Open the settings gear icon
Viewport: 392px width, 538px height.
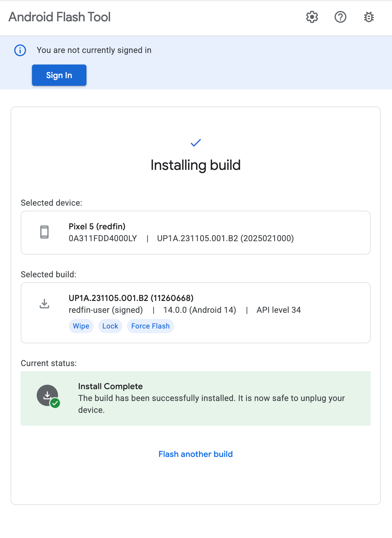click(312, 17)
